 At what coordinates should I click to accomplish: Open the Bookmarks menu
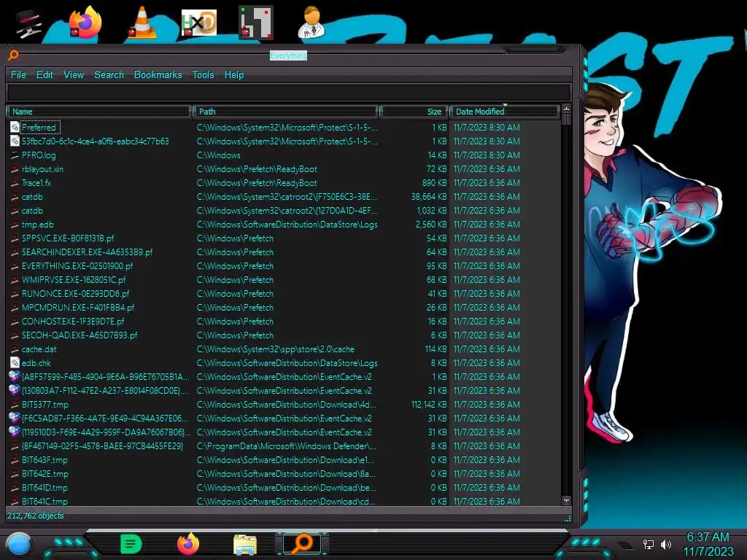point(158,75)
